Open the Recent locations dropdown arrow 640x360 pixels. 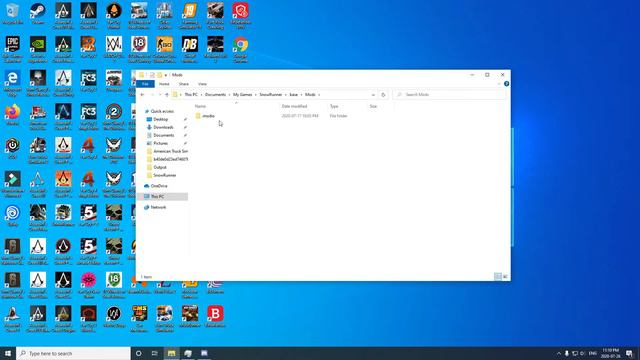click(160, 95)
